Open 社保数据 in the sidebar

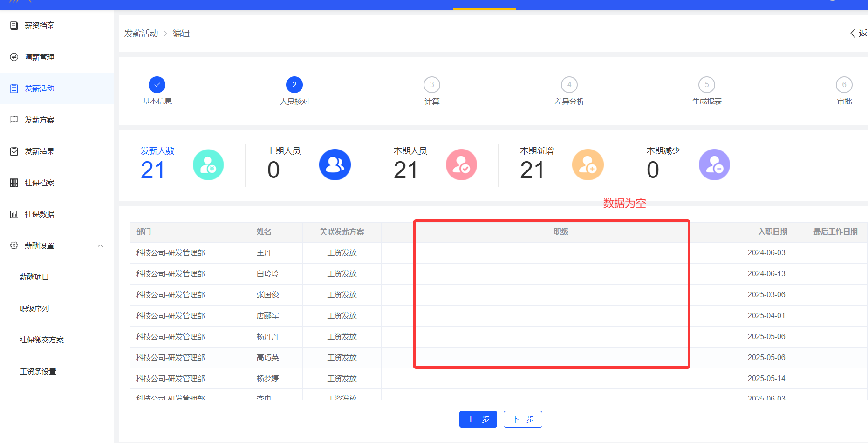tap(40, 214)
